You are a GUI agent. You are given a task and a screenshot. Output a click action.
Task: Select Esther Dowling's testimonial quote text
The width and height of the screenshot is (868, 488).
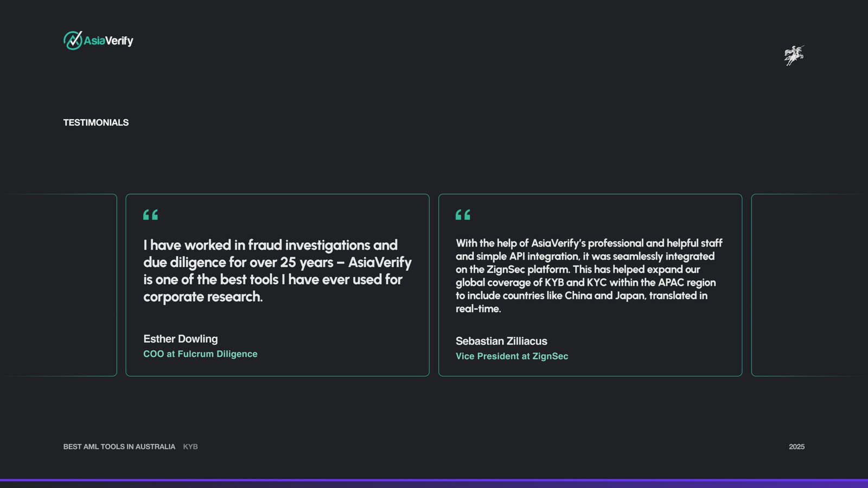point(277,271)
